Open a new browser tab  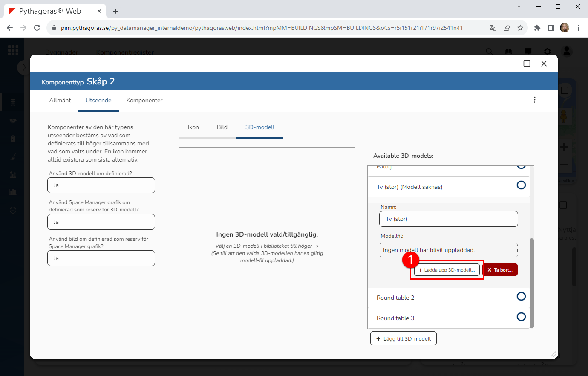[115, 11]
